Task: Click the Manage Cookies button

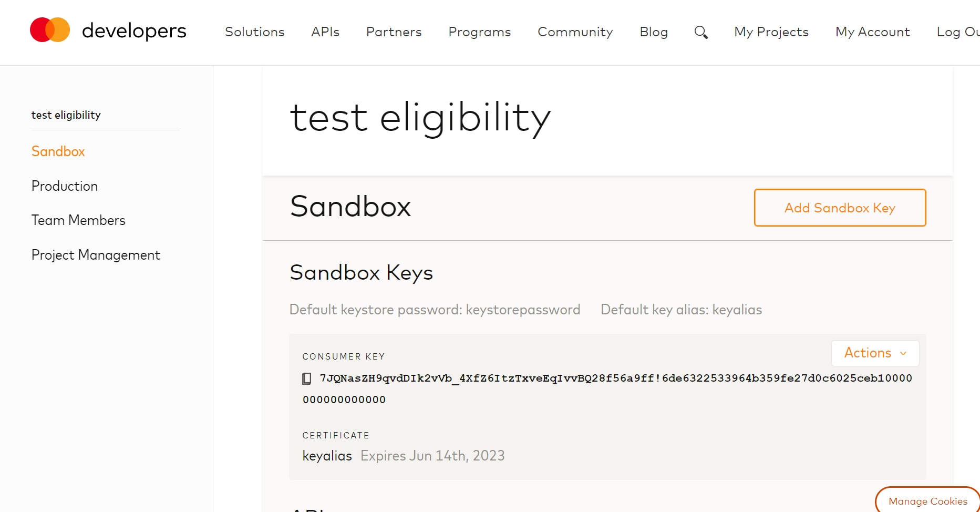Action: coord(927,501)
